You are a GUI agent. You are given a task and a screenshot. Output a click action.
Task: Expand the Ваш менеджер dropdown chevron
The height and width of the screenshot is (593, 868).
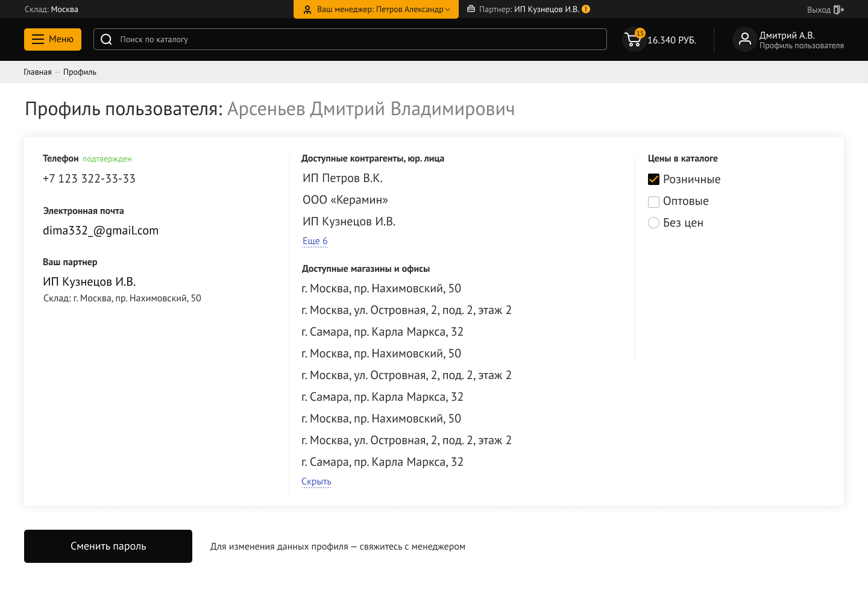(x=448, y=10)
